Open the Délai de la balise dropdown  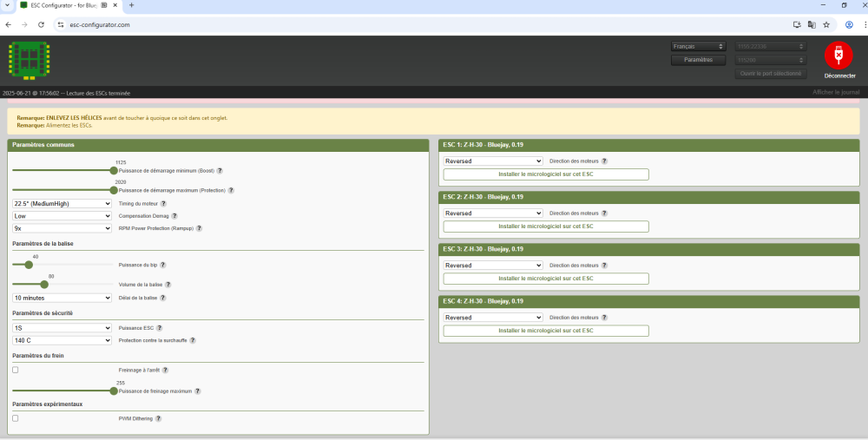click(x=62, y=297)
